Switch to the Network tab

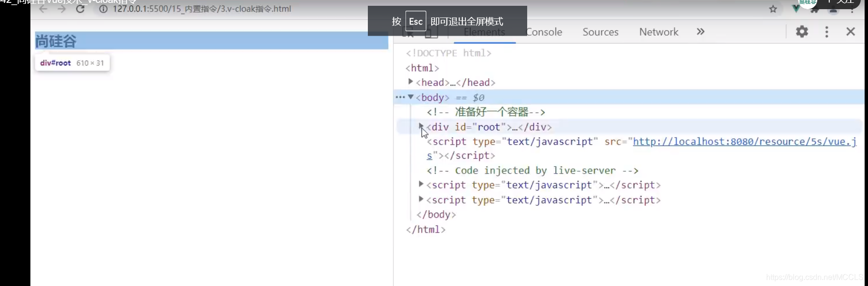point(658,32)
